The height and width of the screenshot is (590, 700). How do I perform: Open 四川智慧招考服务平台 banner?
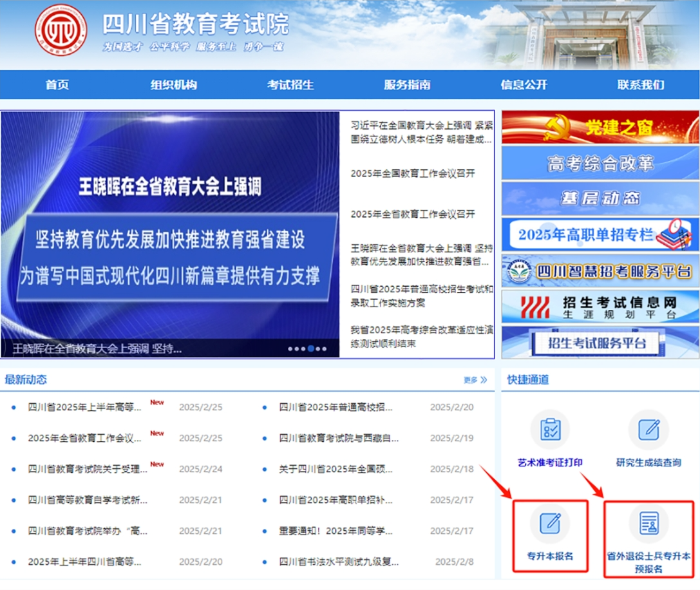tap(600, 271)
